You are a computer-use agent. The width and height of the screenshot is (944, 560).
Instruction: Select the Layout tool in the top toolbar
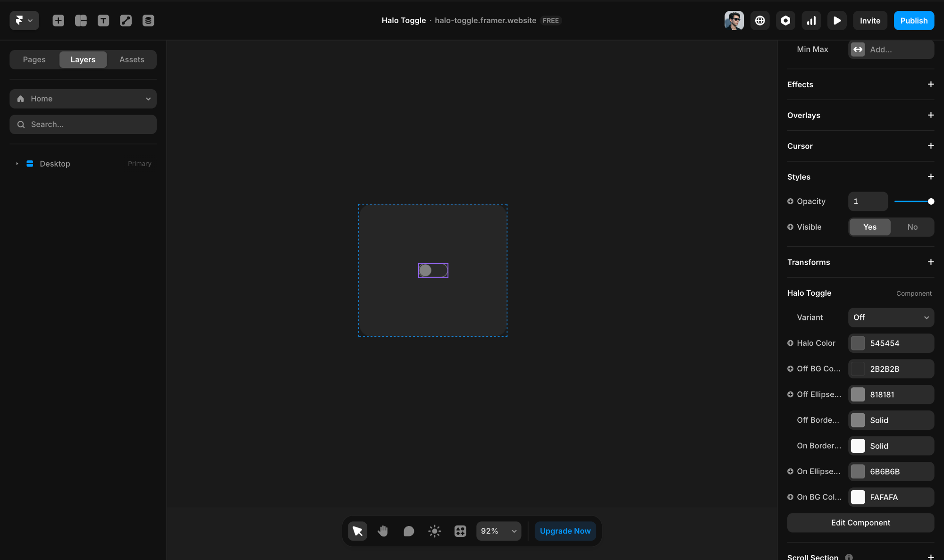point(81,20)
